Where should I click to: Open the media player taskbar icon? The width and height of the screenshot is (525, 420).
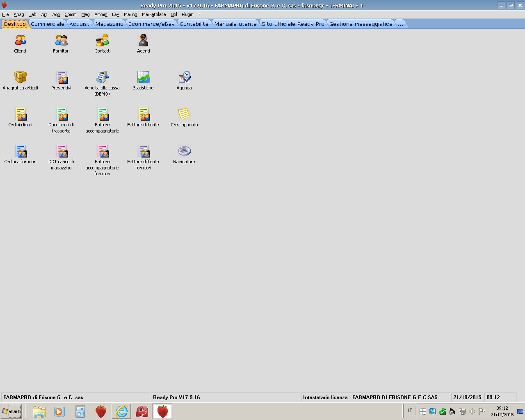(59, 411)
